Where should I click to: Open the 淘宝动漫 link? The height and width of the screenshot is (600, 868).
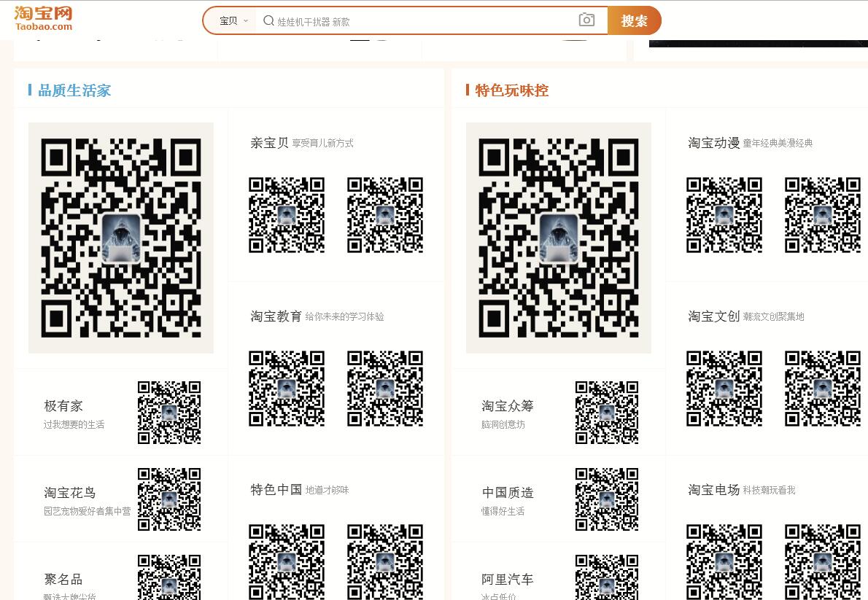click(x=713, y=143)
